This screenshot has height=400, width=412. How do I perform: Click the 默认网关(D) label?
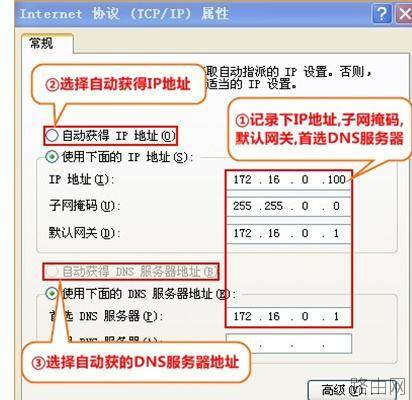pos(84,233)
